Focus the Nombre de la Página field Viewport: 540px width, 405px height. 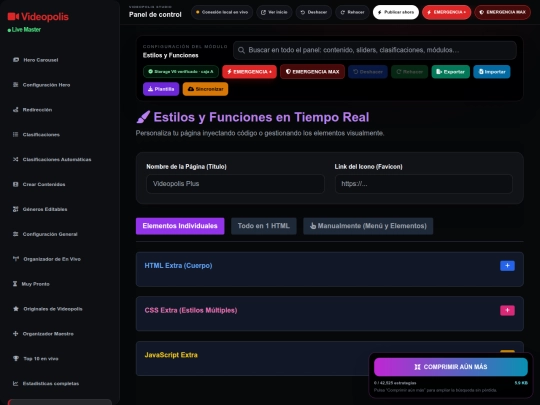pos(235,184)
